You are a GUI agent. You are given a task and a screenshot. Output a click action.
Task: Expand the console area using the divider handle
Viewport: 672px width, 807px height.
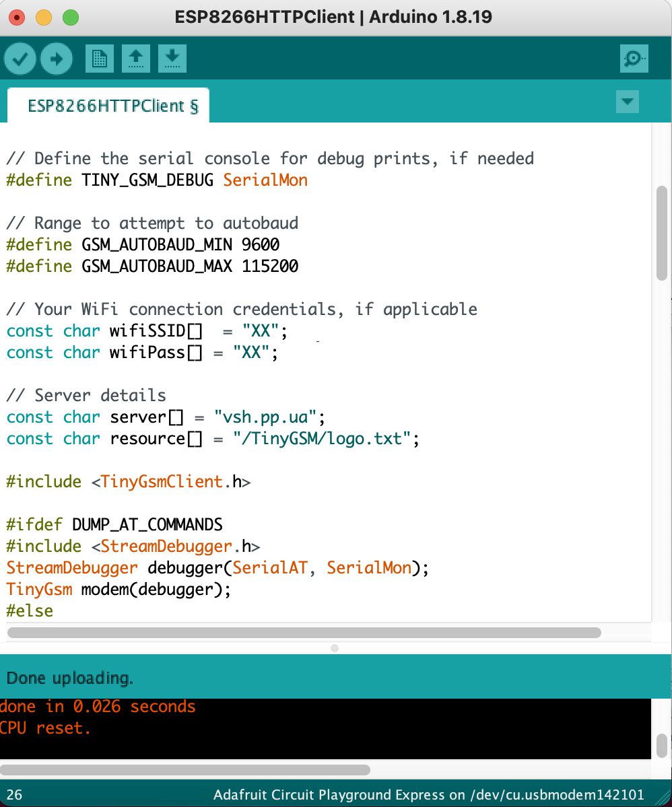334,648
